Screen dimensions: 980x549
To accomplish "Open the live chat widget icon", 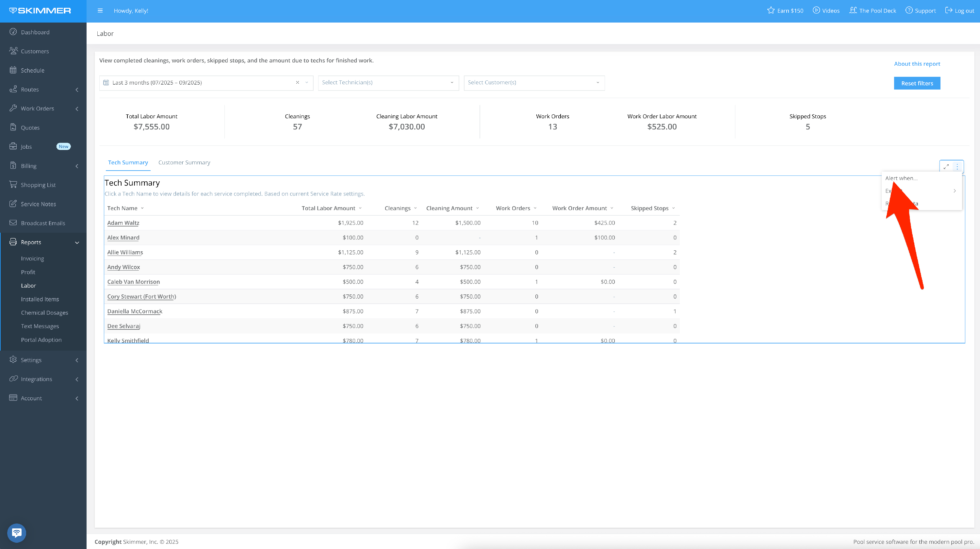I will tap(16, 533).
